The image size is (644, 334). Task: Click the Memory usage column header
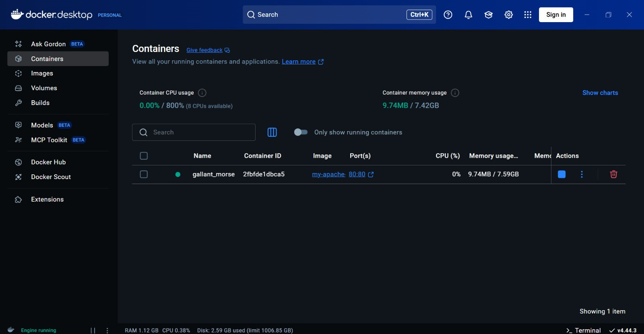click(493, 156)
